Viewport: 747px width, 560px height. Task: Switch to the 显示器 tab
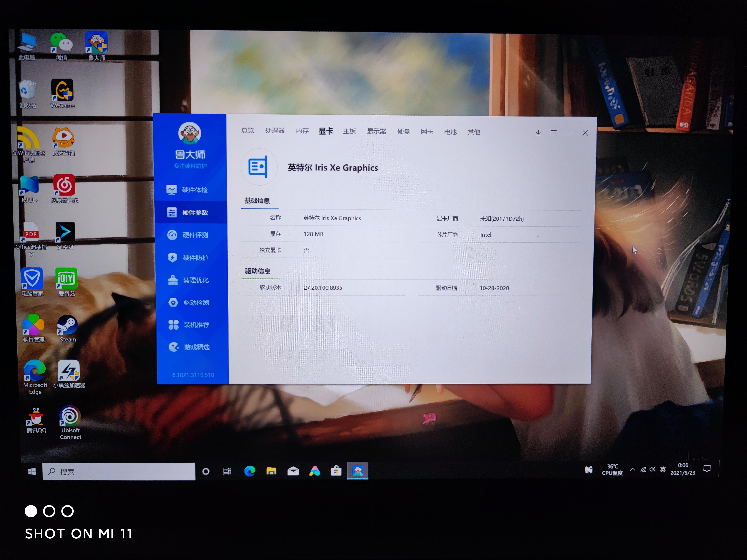(x=376, y=131)
